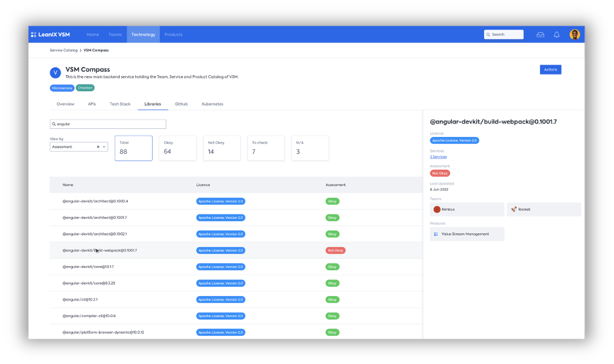
Task: Click the Rocket team icon
Action: (513, 210)
